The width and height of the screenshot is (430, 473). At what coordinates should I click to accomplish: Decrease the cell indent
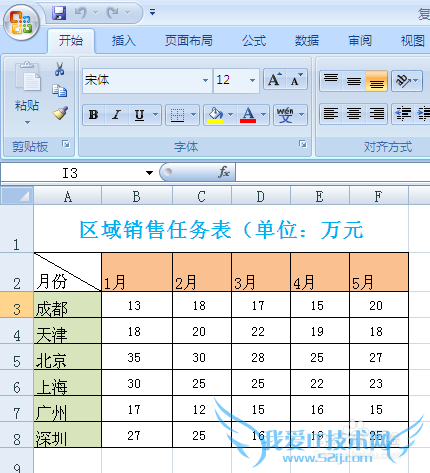pyautogui.click(x=403, y=114)
